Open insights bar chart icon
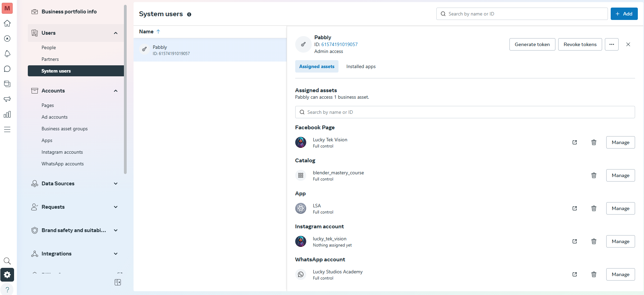This screenshot has height=295, width=644. point(7,114)
